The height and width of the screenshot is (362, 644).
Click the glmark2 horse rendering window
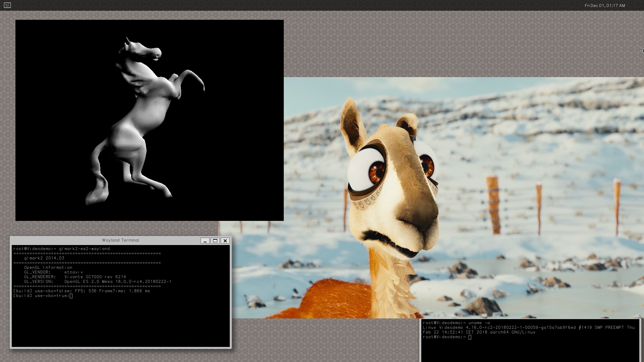pos(150,120)
